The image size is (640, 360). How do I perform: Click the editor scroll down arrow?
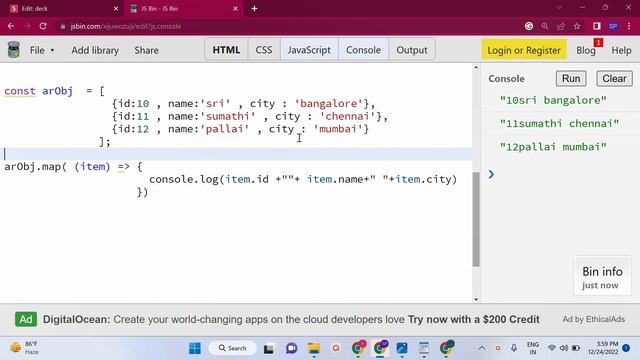pyautogui.click(x=476, y=300)
